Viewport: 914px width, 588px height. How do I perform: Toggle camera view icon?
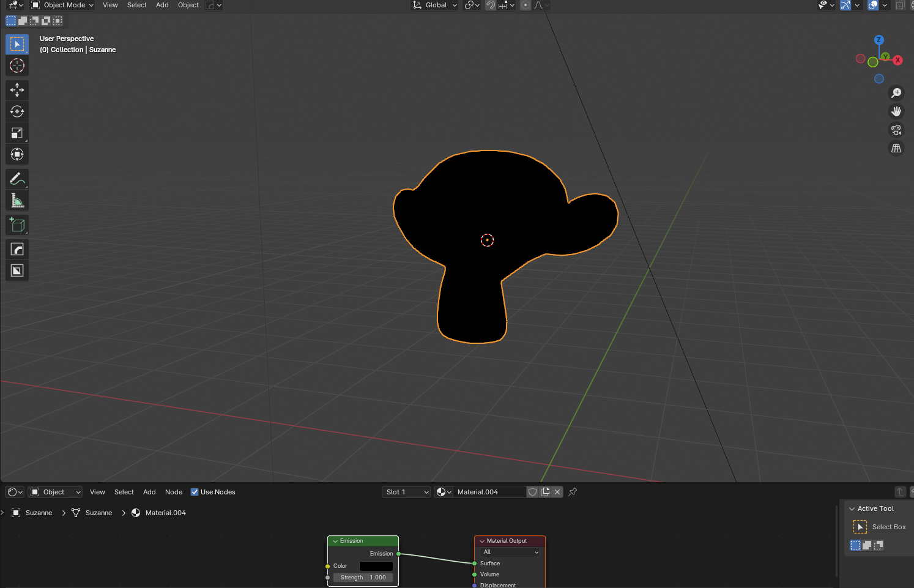(896, 130)
